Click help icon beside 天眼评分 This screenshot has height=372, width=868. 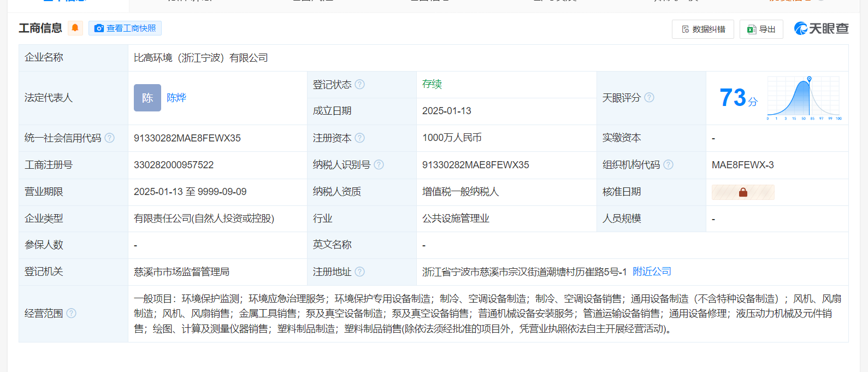point(649,97)
